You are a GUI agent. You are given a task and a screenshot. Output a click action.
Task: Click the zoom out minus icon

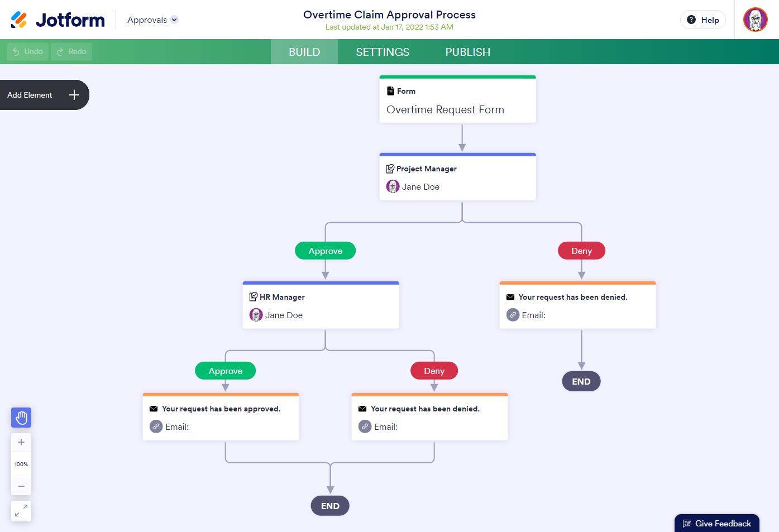pos(21,486)
